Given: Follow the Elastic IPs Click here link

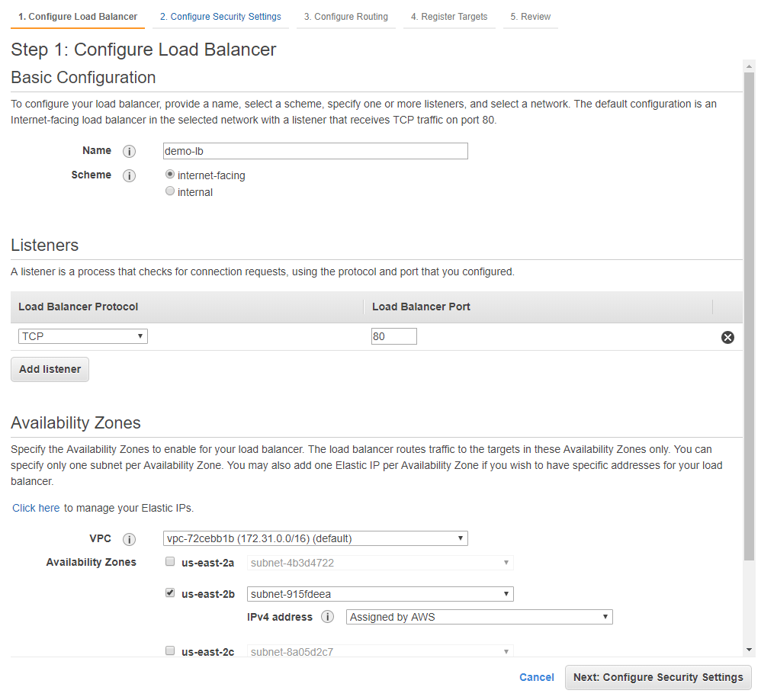Looking at the screenshot, I should point(35,507).
